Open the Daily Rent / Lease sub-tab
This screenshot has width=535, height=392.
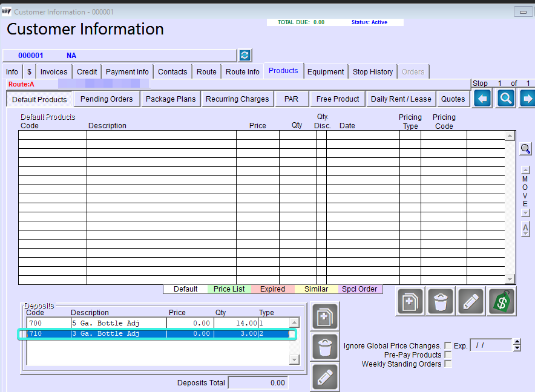click(x=401, y=99)
